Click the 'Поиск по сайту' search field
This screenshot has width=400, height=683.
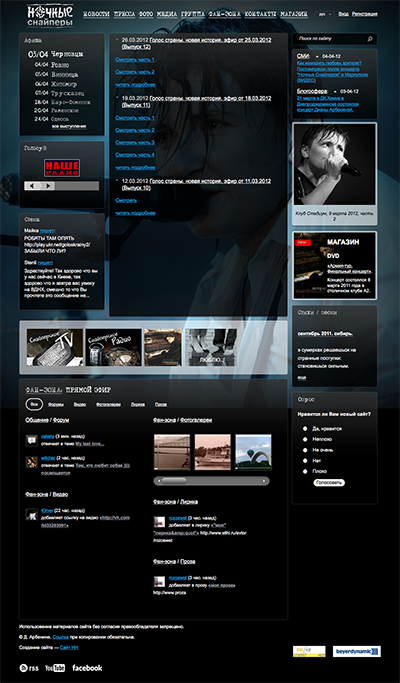(x=329, y=39)
